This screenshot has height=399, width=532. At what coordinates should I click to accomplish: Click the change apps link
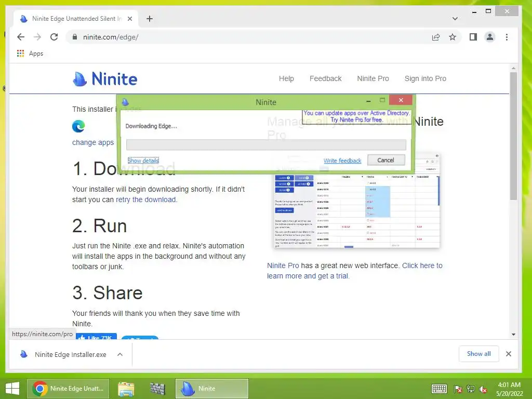pos(93,142)
